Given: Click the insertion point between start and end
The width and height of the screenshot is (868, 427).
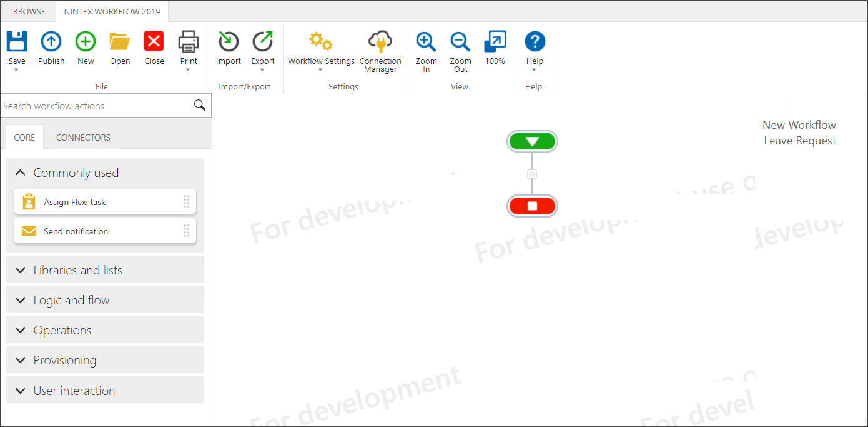Looking at the screenshot, I should click(532, 174).
